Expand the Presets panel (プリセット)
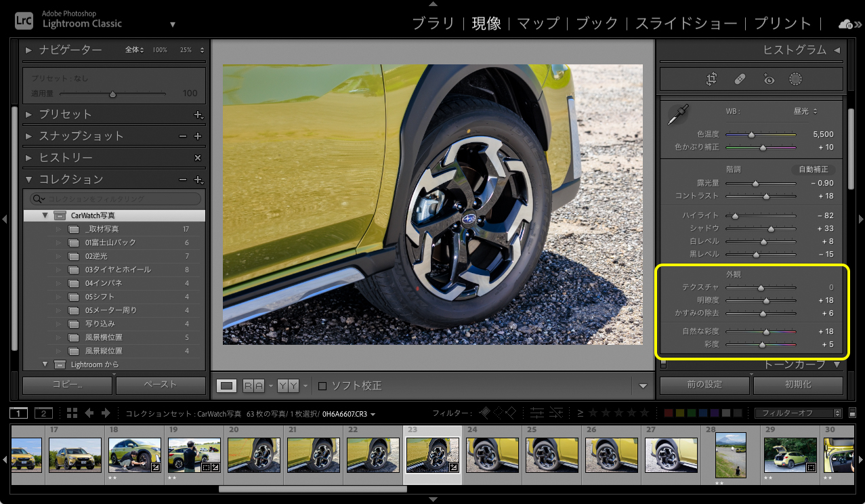865x504 pixels. 28,115
